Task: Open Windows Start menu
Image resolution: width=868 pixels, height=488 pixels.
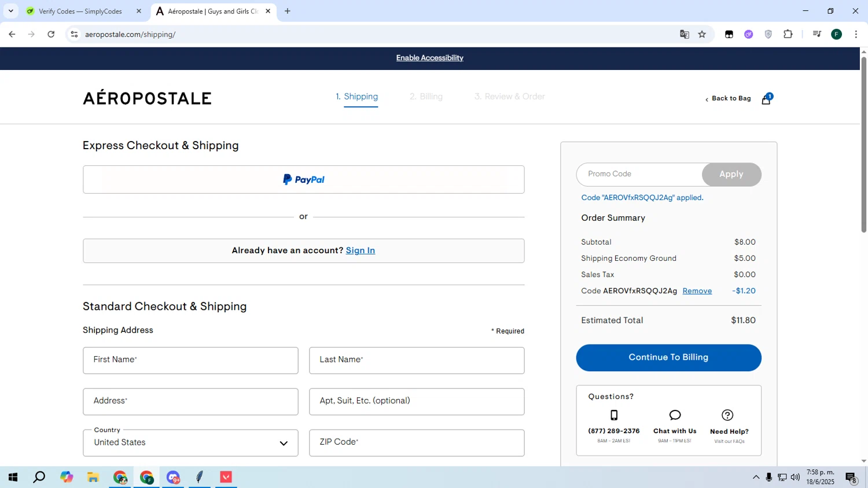Action: coord(13,477)
